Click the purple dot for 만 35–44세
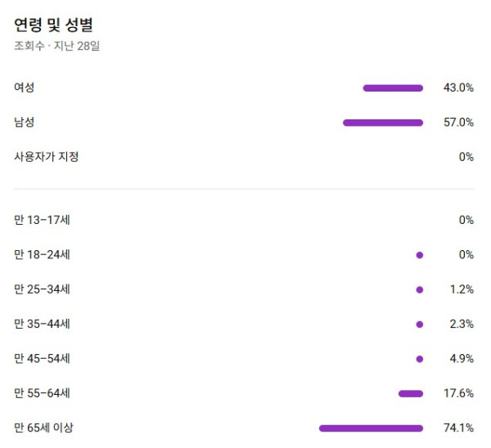Screen dimensions: 491x448 click(420, 325)
